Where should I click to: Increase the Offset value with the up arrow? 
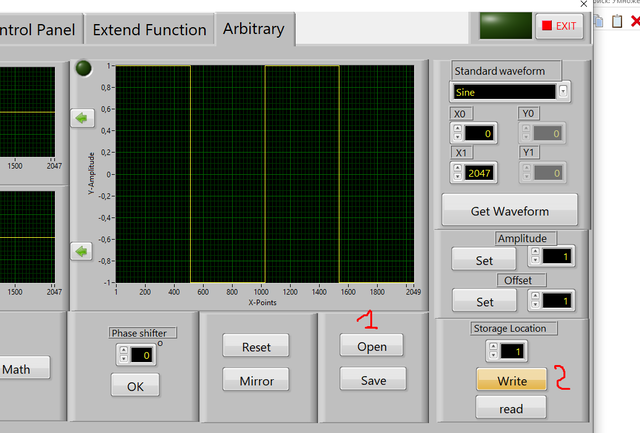tap(536, 295)
